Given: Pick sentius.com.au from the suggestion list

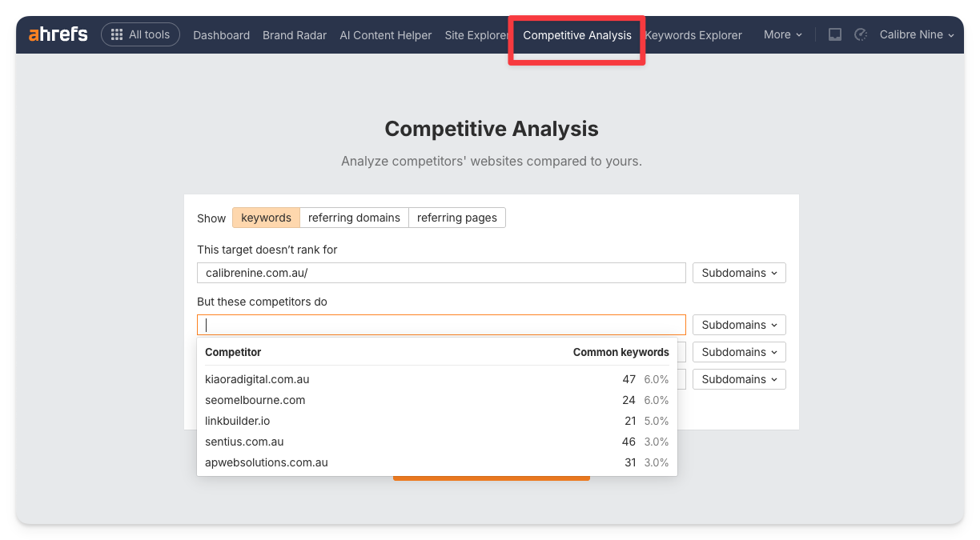Looking at the screenshot, I should (x=244, y=442).
